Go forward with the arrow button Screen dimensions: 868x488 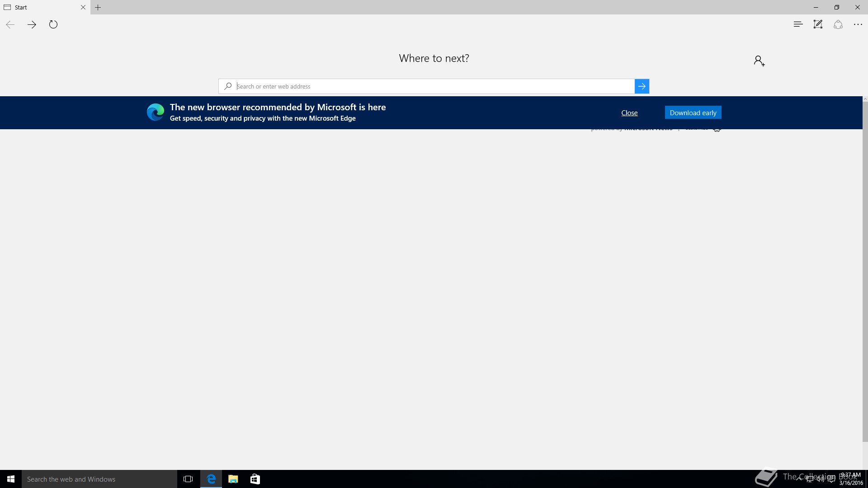click(x=32, y=24)
